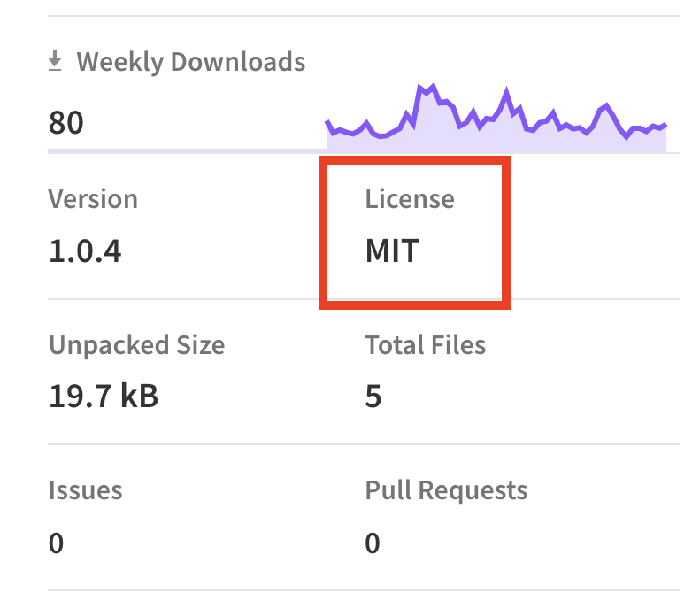This screenshot has height=616, width=692.
Task: Click the total files value 5
Action: tap(373, 397)
